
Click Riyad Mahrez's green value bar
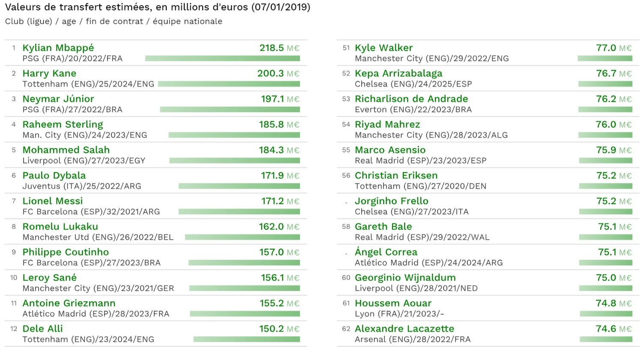tap(605, 135)
